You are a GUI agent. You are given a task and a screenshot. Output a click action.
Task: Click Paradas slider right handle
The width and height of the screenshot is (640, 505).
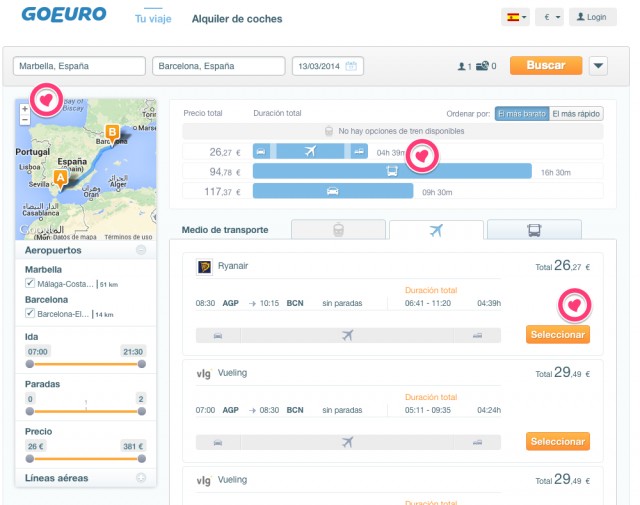(142, 411)
